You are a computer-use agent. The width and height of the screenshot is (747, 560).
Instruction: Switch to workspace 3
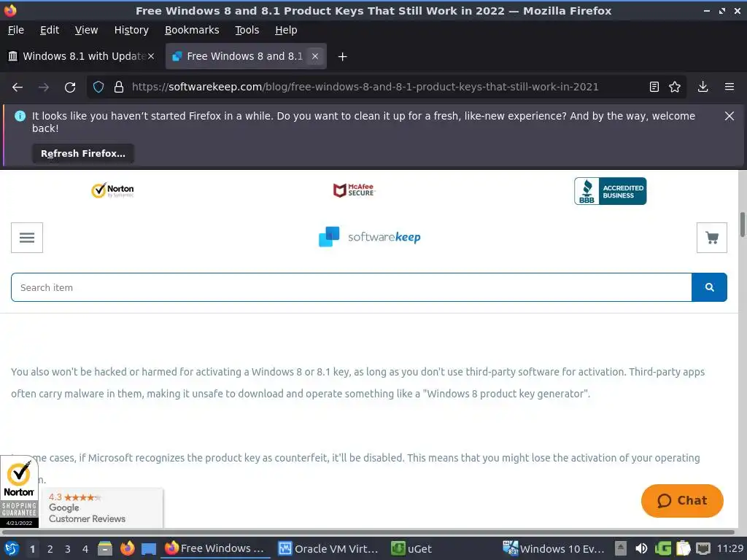pos(68,549)
